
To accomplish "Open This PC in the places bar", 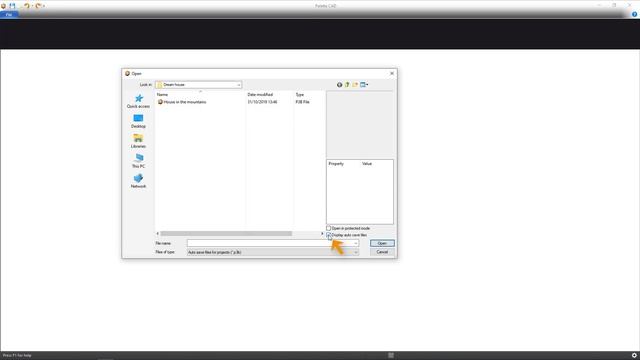I will [138, 161].
